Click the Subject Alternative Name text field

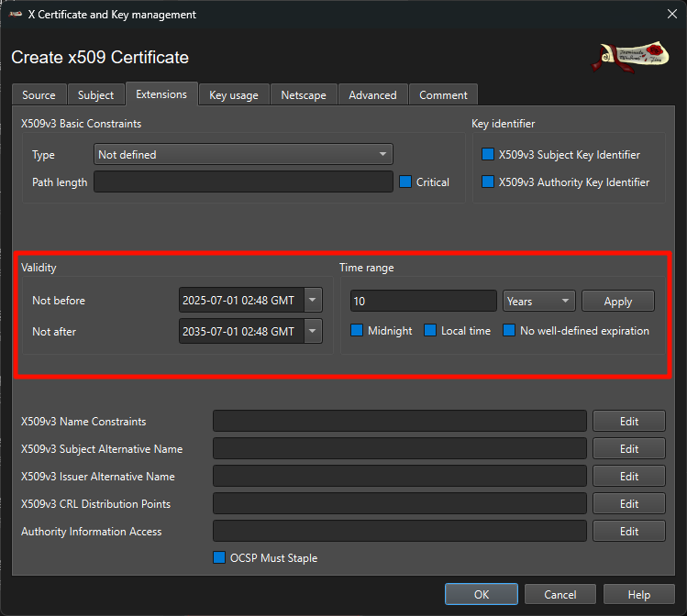point(400,448)
